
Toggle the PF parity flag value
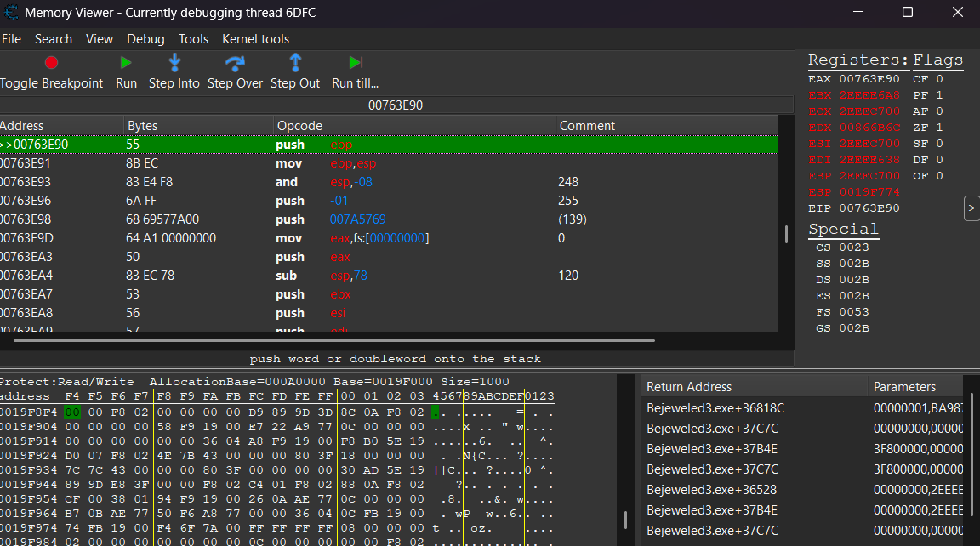939,95
